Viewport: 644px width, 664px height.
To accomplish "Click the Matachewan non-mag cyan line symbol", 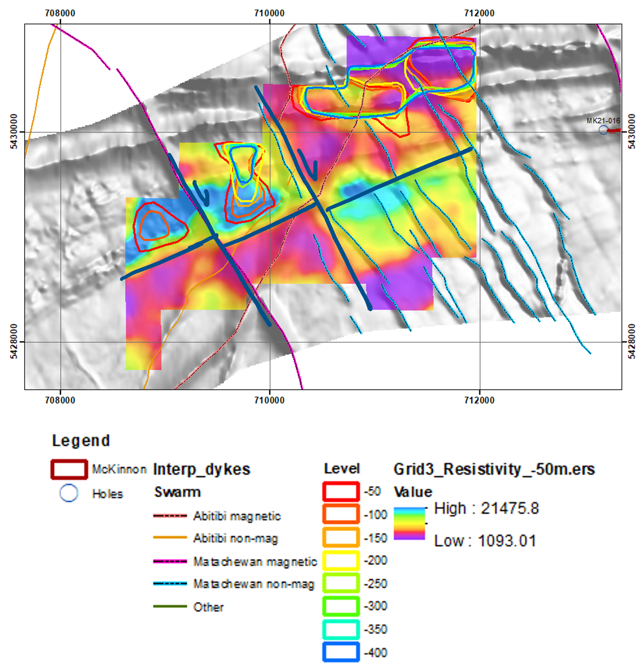I will 170,583.
